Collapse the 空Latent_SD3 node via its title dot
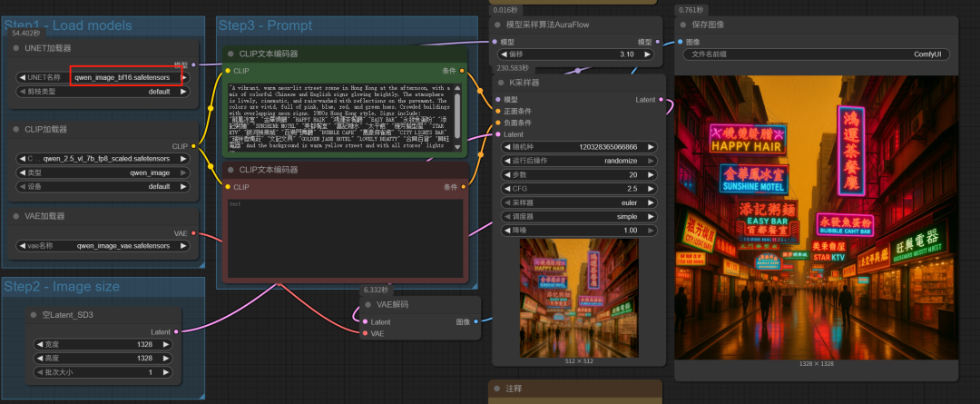 point(34,314)
